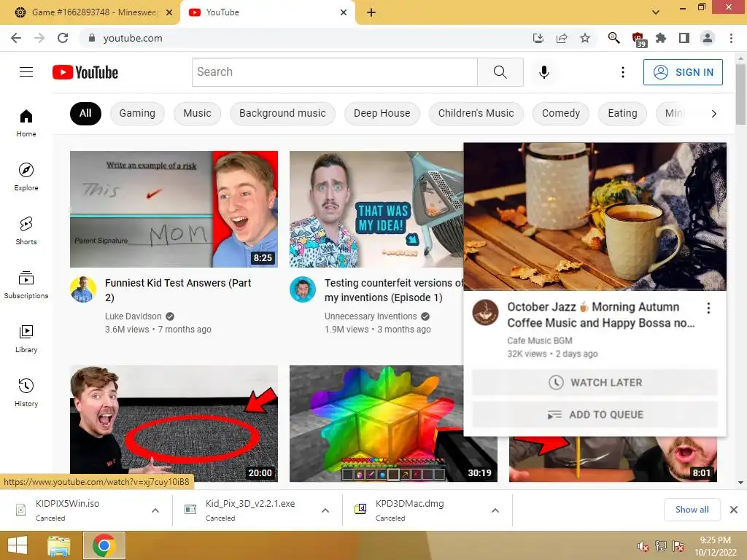Screen dimensions: 747x560
Task: Open History in sidebar
Action: [26, 392]
